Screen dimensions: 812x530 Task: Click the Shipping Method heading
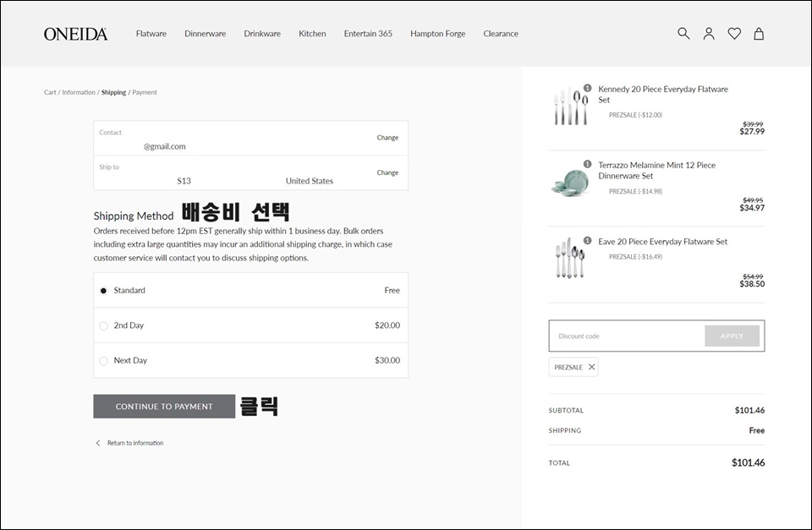[x=134, y=216]
